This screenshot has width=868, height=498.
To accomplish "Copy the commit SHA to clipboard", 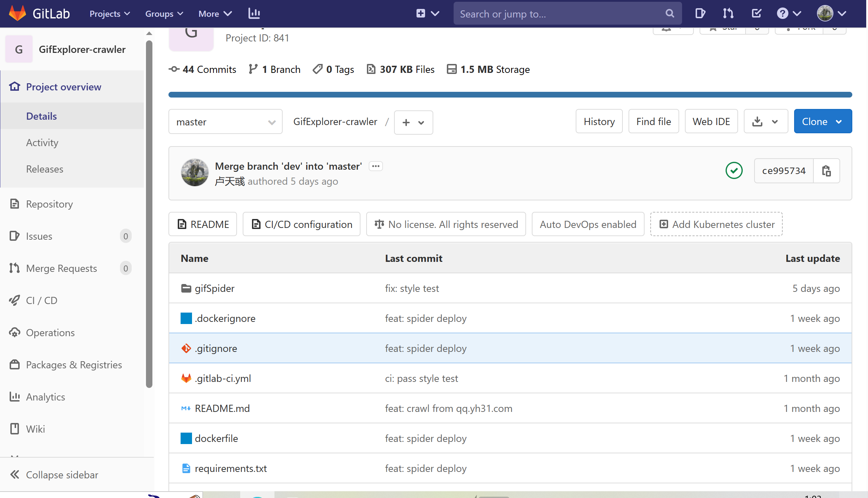I will [x=827, y=171].
